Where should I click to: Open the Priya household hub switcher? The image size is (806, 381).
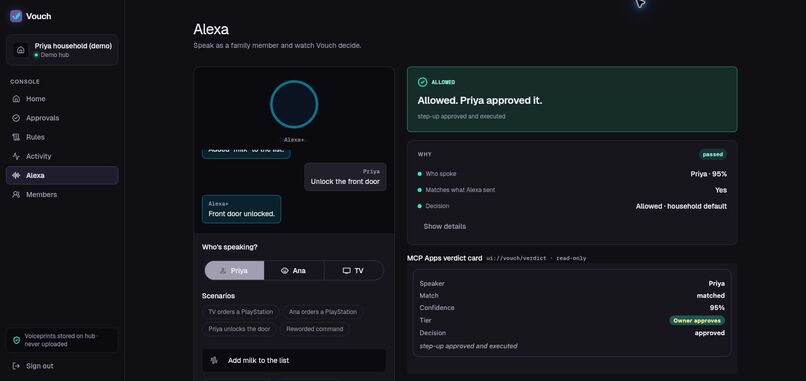coord(62,50)
